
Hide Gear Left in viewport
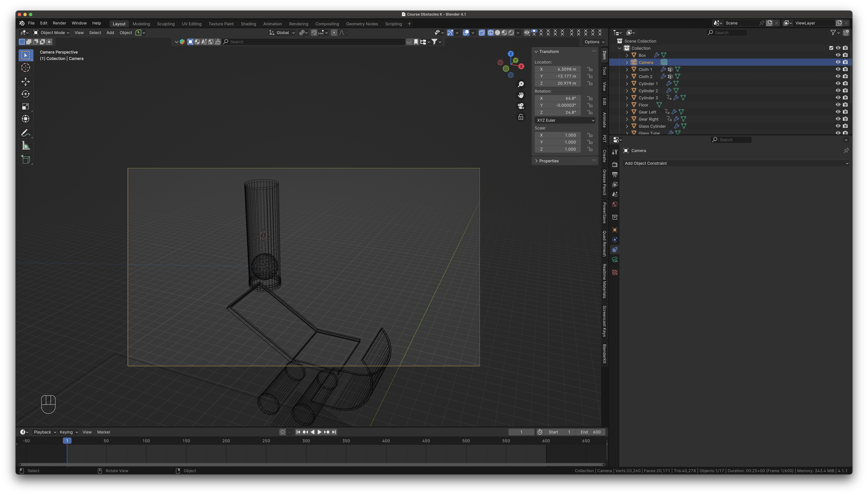[x=838, y=112]
